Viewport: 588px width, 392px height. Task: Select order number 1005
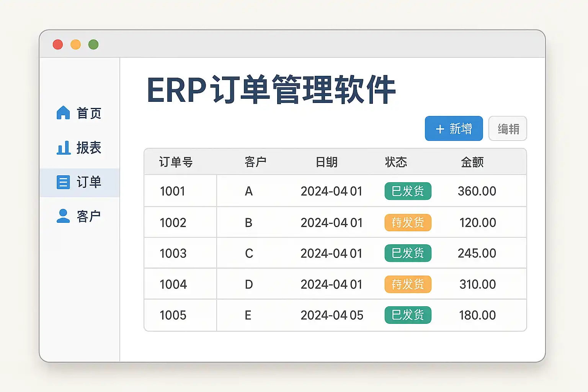coord(173,315)
